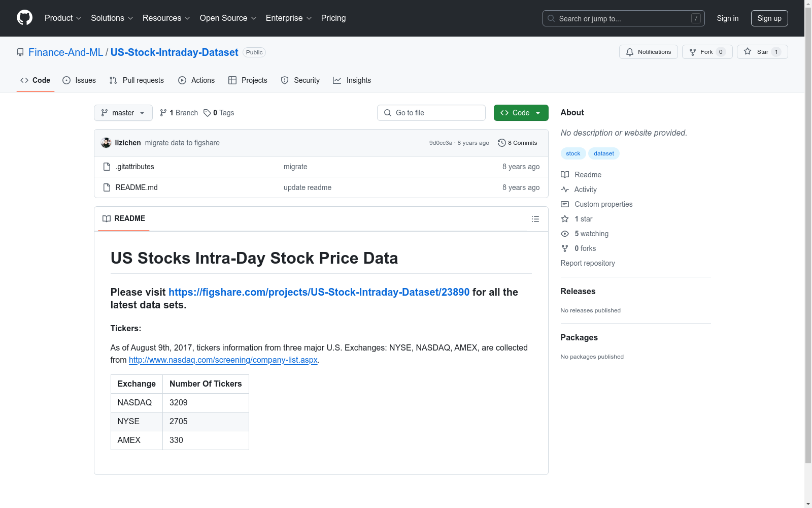
Task: Open the Finance-And-ML organization link
Action: point(66,52)
